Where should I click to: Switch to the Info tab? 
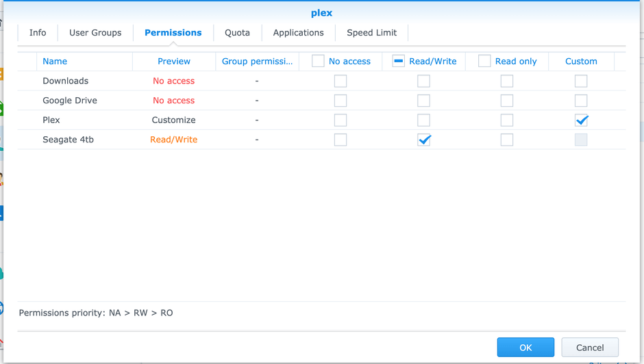pyautogui.click(x=38, y=33)
